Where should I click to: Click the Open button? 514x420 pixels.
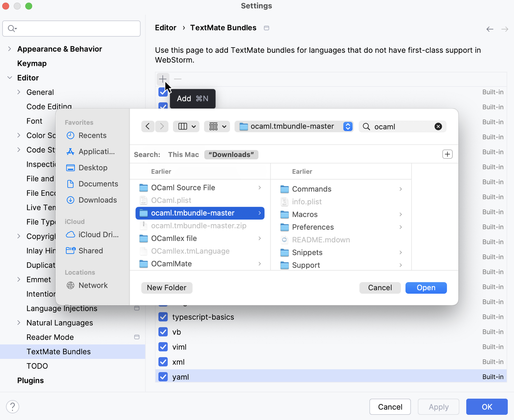(x=426, y=288)
